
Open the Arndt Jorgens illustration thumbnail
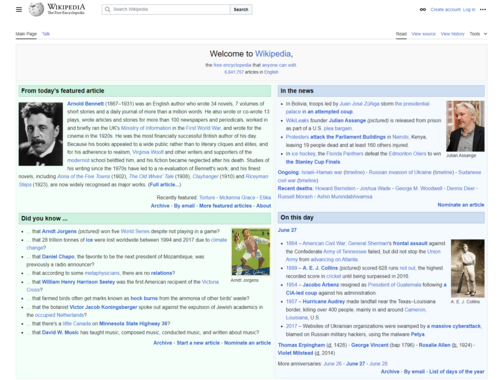(x=251, y=252)
